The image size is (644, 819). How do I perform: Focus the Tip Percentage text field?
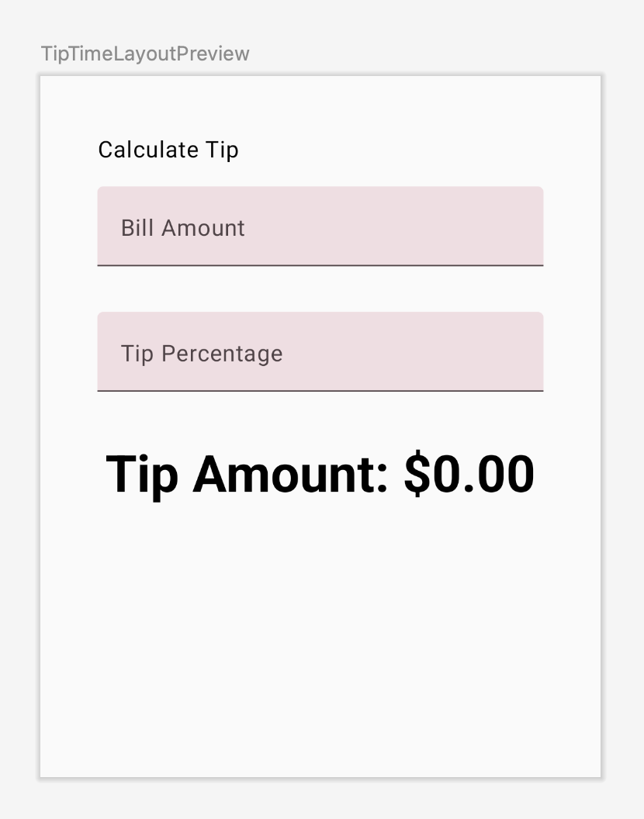[x=320, y=352]
